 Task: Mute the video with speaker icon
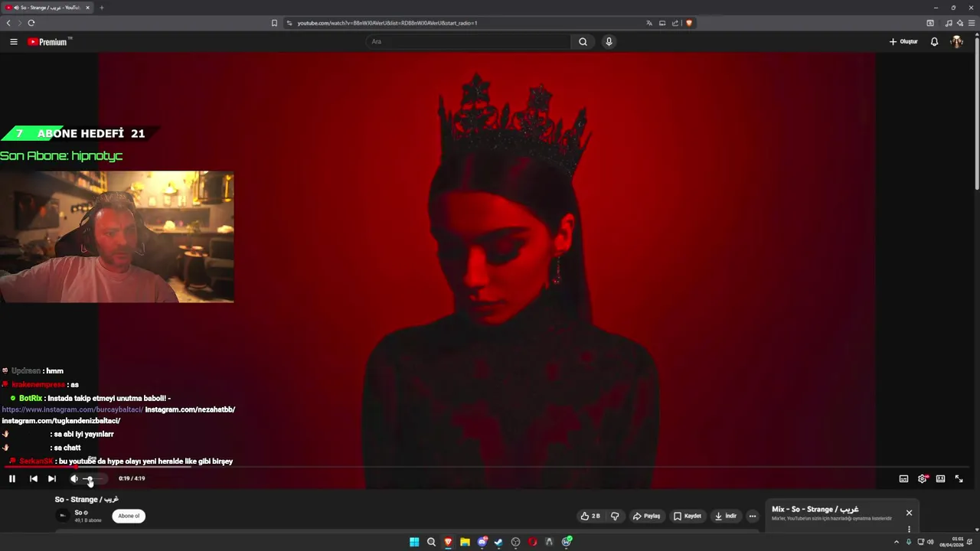click(74, 479)
